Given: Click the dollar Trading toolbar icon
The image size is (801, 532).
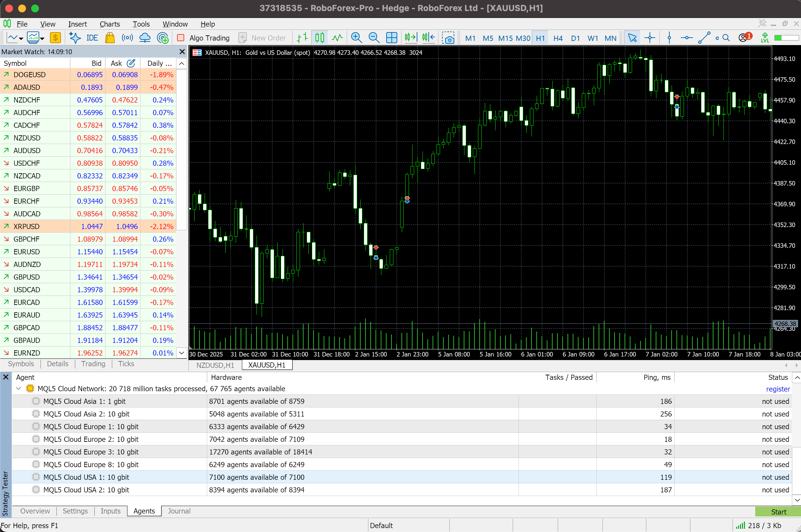Looking at the screenshot, I should 55,38.
